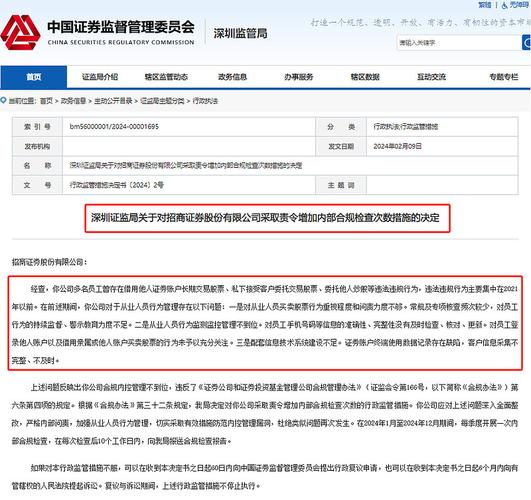
Task: Go to 主动公开目录 in the breadcrumb
Action: 113,101
